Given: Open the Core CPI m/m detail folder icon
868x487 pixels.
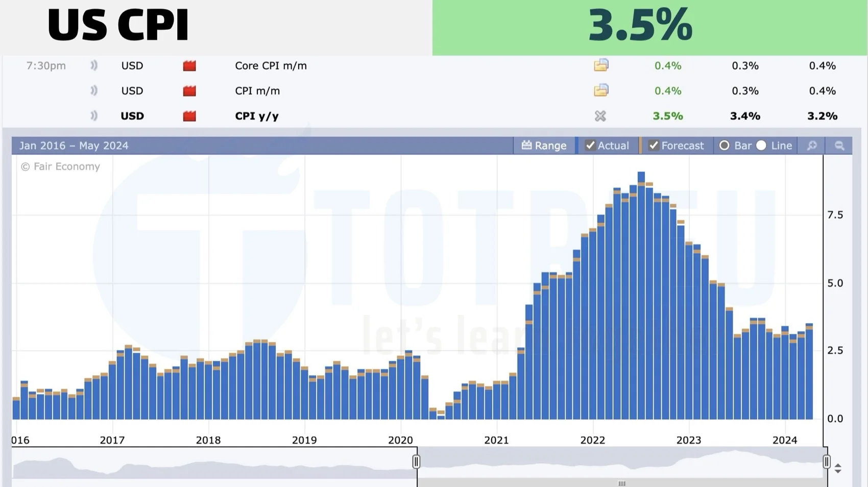Looking at the screenshot, I should click(601, 65).
